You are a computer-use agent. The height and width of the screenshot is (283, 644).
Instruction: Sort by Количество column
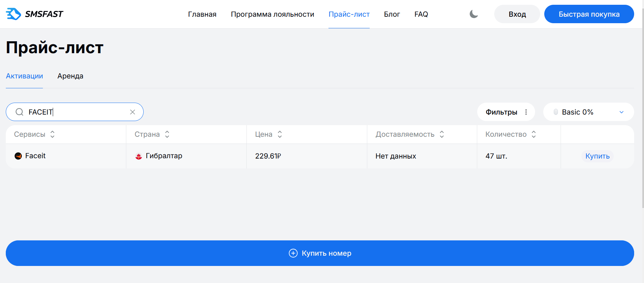tap(534, 134)
